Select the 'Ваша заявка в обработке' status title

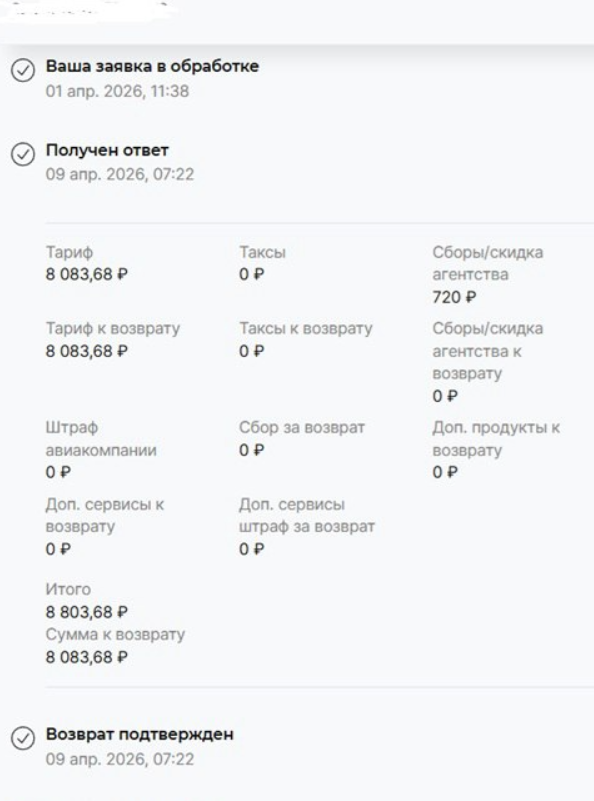(152, 66)
